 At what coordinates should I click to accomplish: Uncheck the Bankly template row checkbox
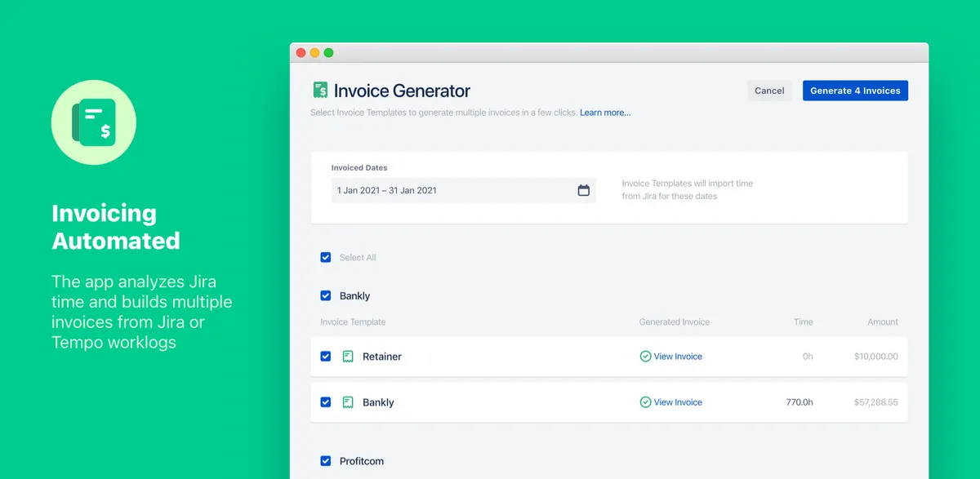[x=326, y=402]
